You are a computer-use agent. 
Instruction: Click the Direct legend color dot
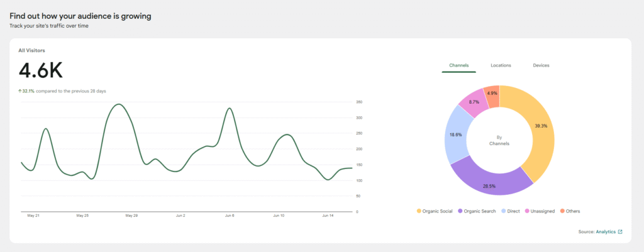pyautogui.click(x=503, y=211)
